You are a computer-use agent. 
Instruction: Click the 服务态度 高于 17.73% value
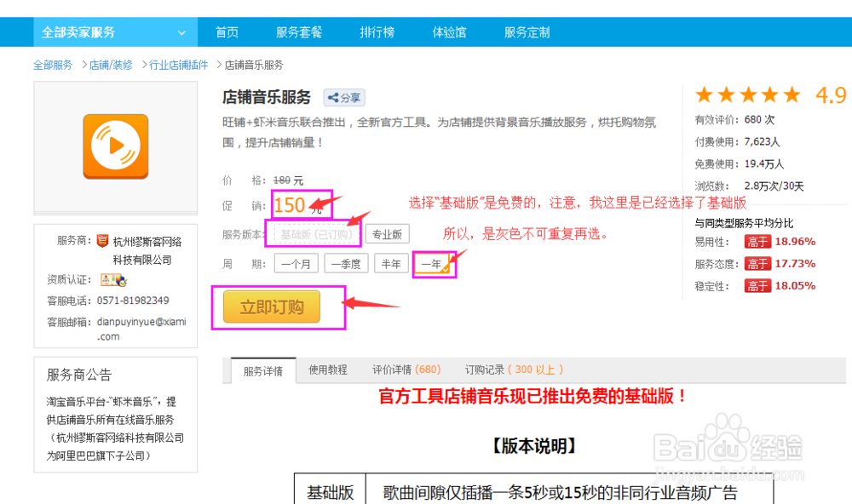(780, 264)
